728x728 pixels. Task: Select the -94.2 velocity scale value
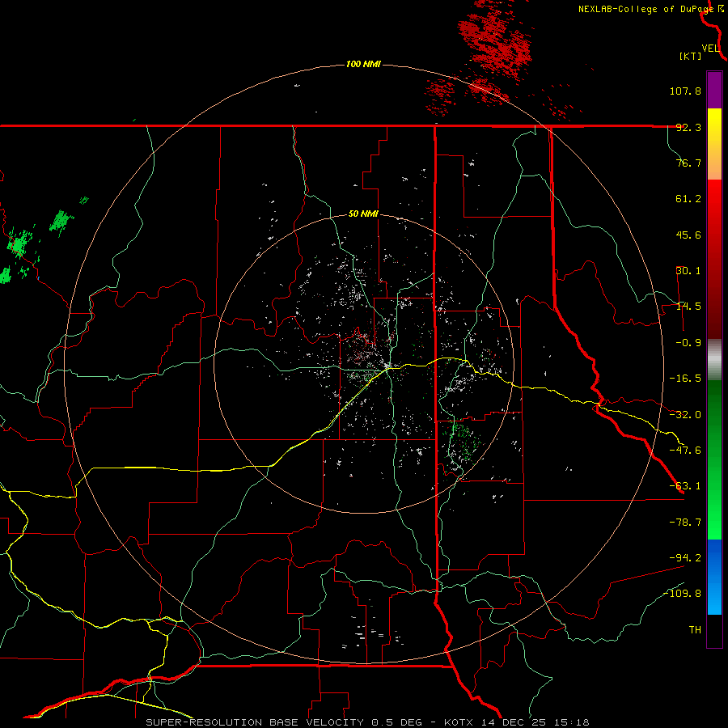point(685,557)
